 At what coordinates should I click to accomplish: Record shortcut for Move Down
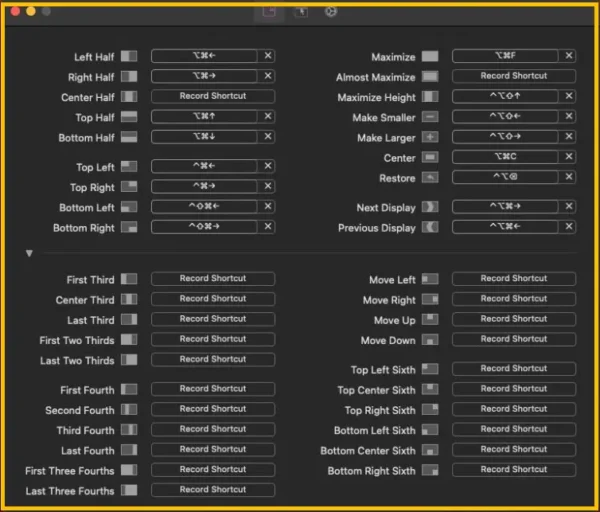[x=514, y=339]
